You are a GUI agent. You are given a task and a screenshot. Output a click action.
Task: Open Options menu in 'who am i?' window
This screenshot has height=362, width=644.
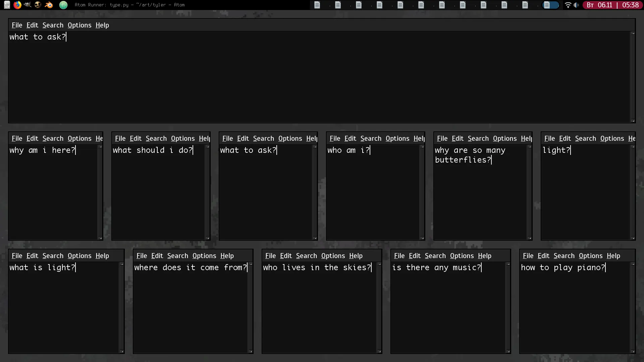point(397,138)
